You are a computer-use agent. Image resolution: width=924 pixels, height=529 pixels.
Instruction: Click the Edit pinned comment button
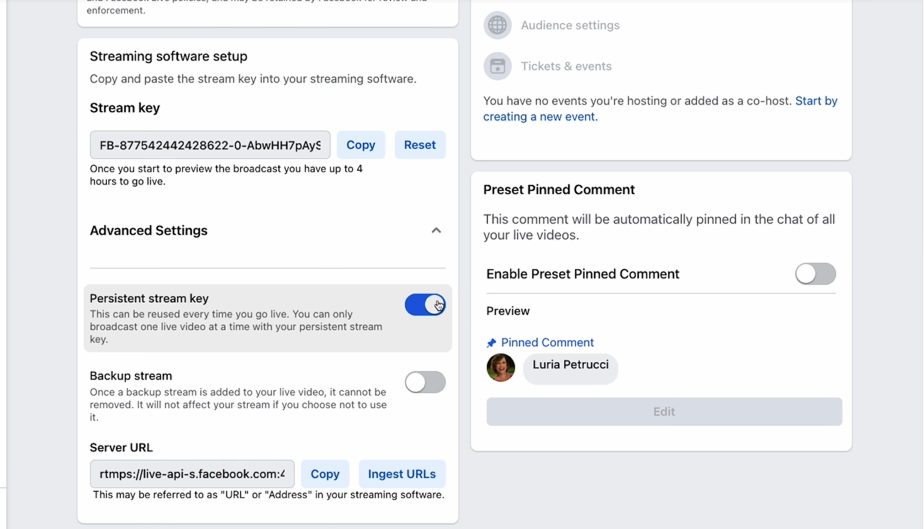[664, 412]
